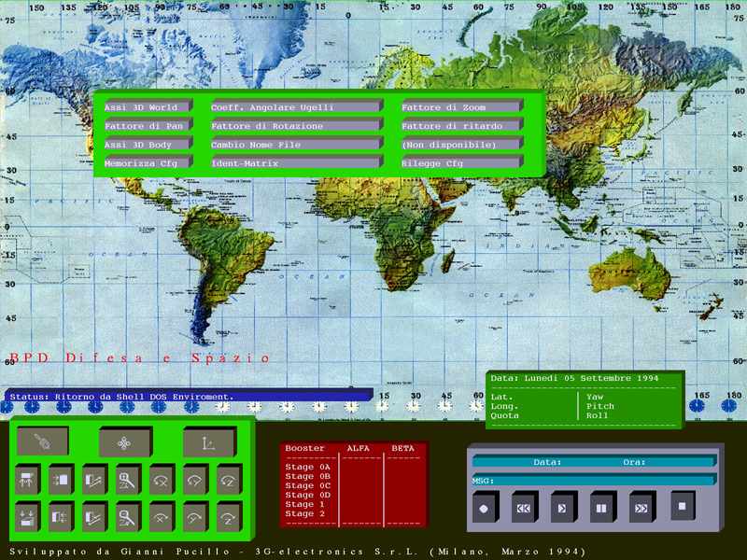Click the 'Status: Ritorno da Shell DOS Enviroment.' bar
The image size is (747, 560).
[189, 396]
